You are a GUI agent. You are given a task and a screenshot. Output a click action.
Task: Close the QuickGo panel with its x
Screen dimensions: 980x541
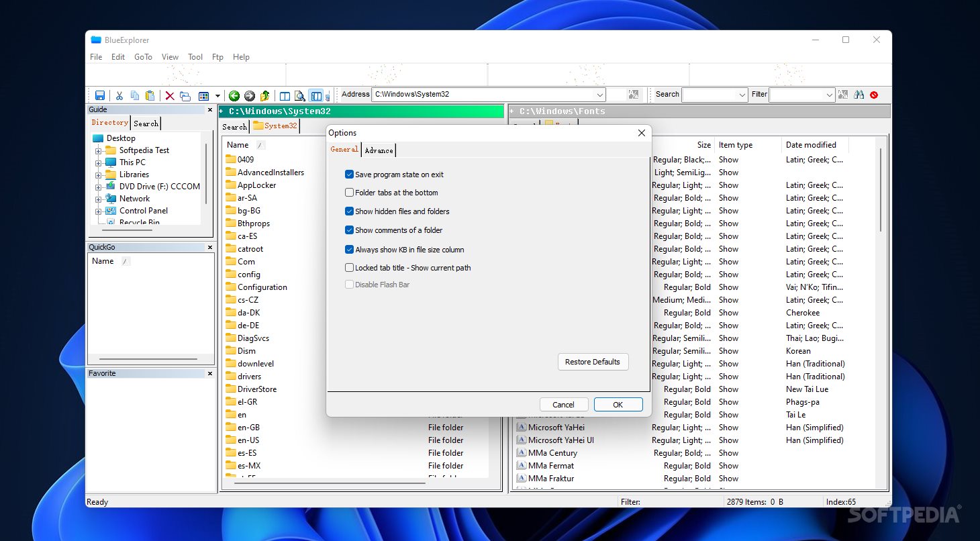point(210,247)
